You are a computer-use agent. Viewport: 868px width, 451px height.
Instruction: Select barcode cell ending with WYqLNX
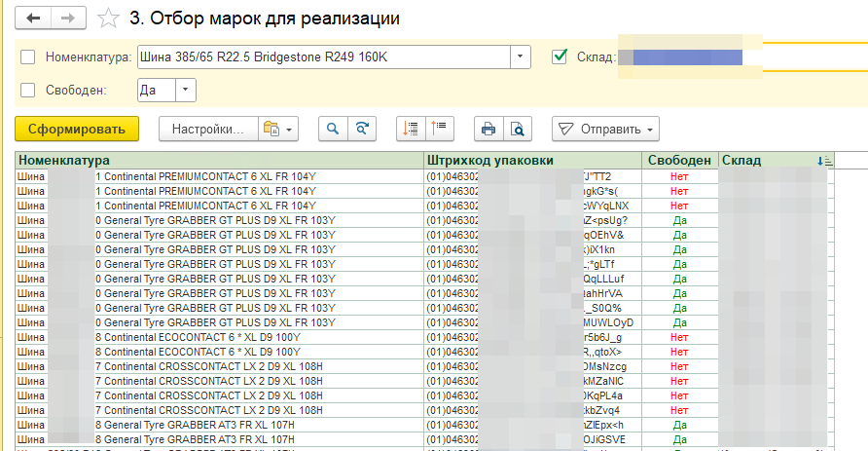(532, 206)
